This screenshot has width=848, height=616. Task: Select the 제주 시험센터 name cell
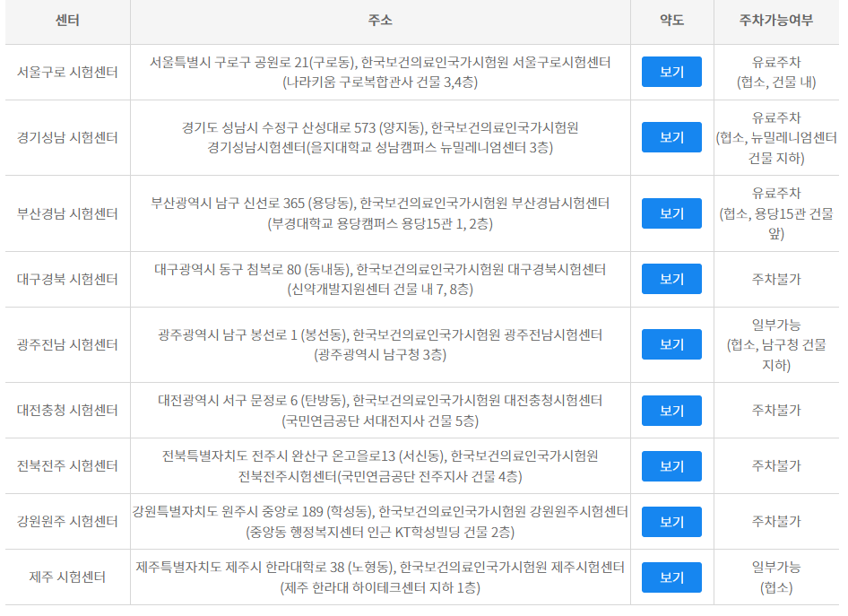pos(67,577)
